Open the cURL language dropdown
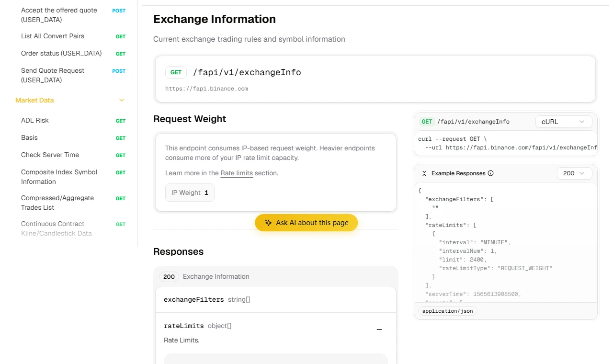613x364 pixels. [x=563, y=122]
